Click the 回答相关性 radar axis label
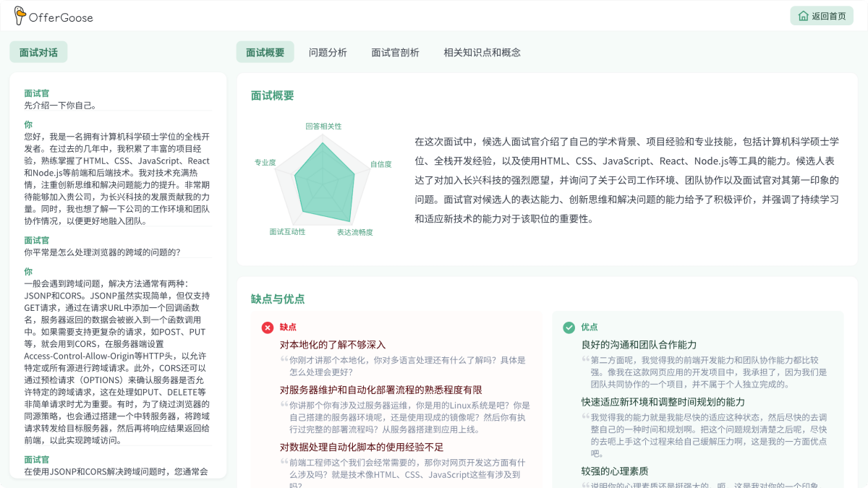The height and width of the screenshot is (488, 868). [323, 126]
